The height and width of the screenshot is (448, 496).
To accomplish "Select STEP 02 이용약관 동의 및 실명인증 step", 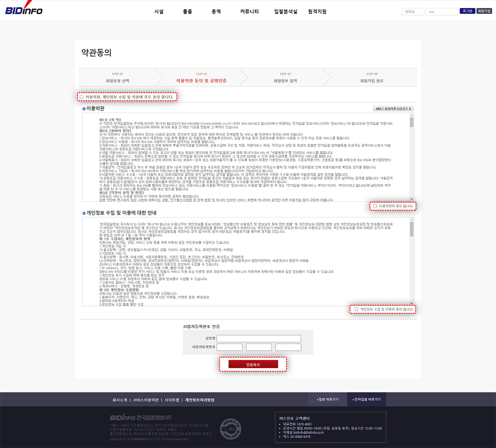I will (201, 78).
